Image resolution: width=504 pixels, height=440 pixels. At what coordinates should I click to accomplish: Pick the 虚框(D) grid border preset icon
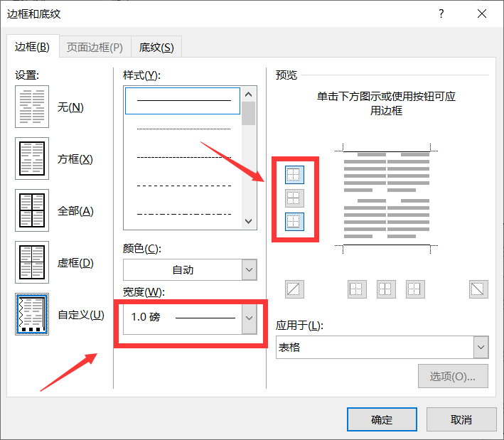(32, 262)
